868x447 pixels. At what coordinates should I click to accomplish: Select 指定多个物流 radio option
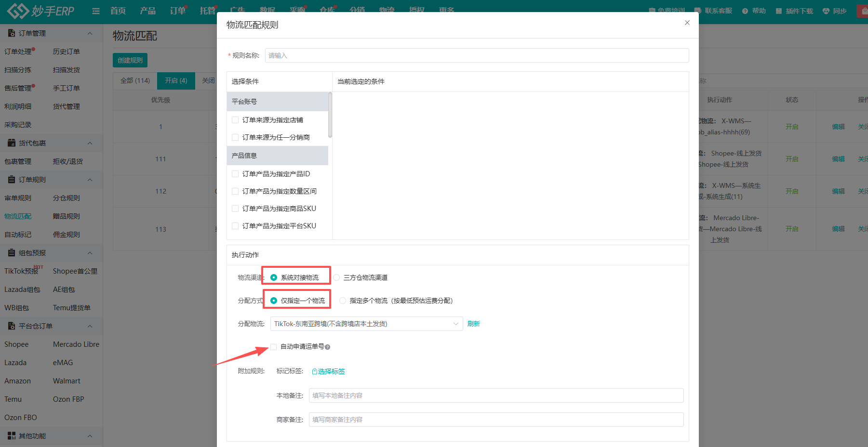coord(343,301)
